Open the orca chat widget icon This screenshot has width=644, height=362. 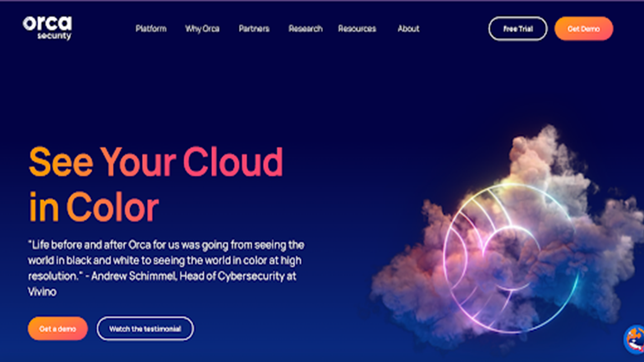click(634, 339)
